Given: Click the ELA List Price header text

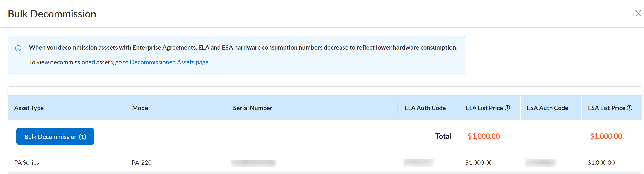Looking at the screenshot, I should click(x=484, y=108).
